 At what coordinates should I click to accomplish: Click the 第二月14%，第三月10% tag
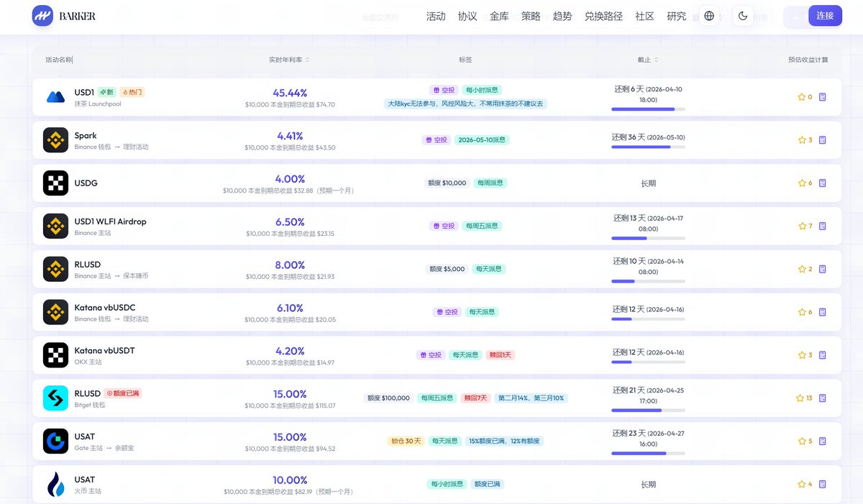click(531, 398)
